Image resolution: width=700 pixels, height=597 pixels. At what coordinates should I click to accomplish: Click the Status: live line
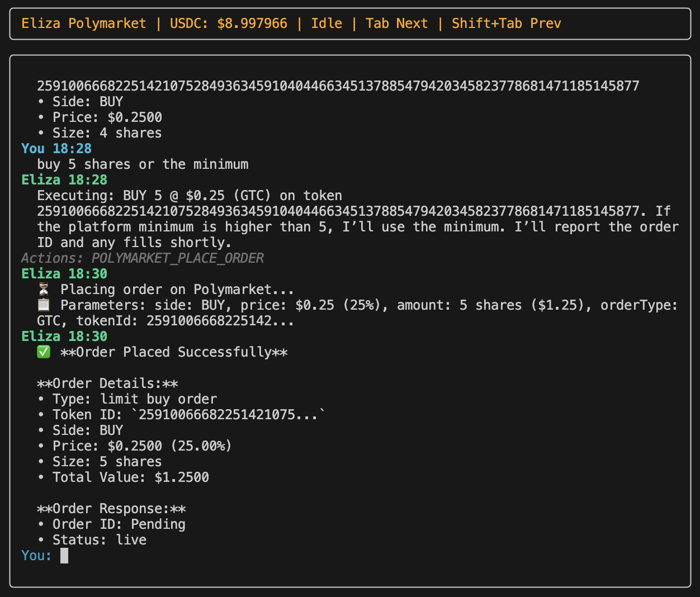(x=100, y=540)
